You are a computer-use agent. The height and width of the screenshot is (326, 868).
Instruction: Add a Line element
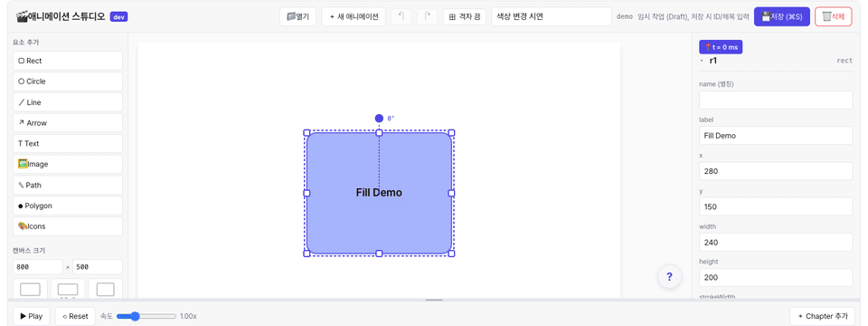68,102
